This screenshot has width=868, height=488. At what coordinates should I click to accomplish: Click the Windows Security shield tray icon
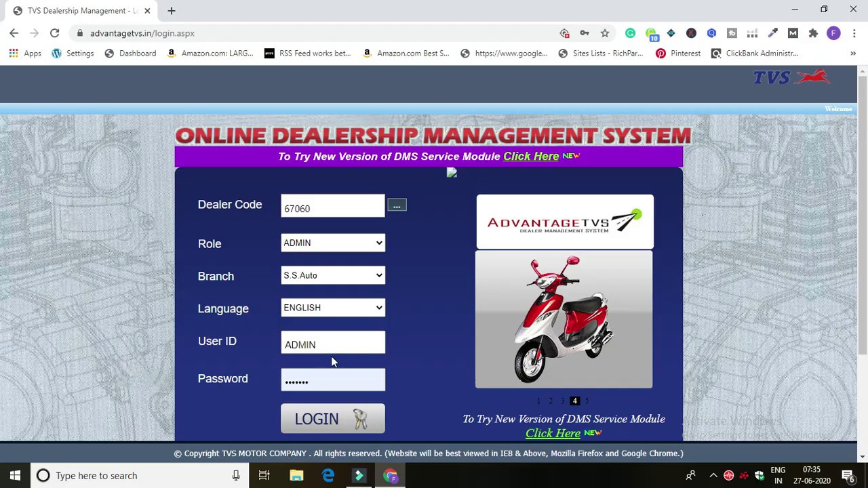pos(759,476)
